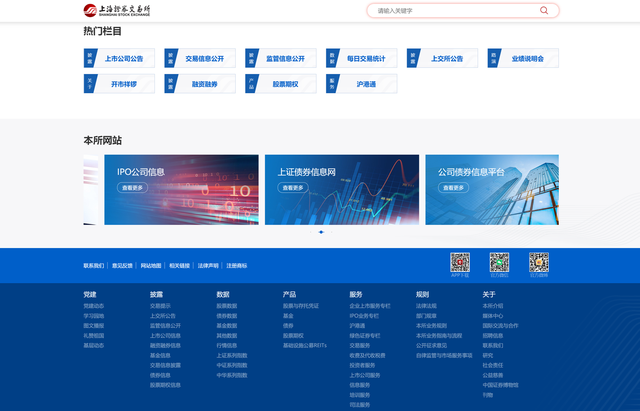The width and height of the screenshot is (640, 411).
Task: Click the 规则 footer column heading
Action: (x=422, y=294)
